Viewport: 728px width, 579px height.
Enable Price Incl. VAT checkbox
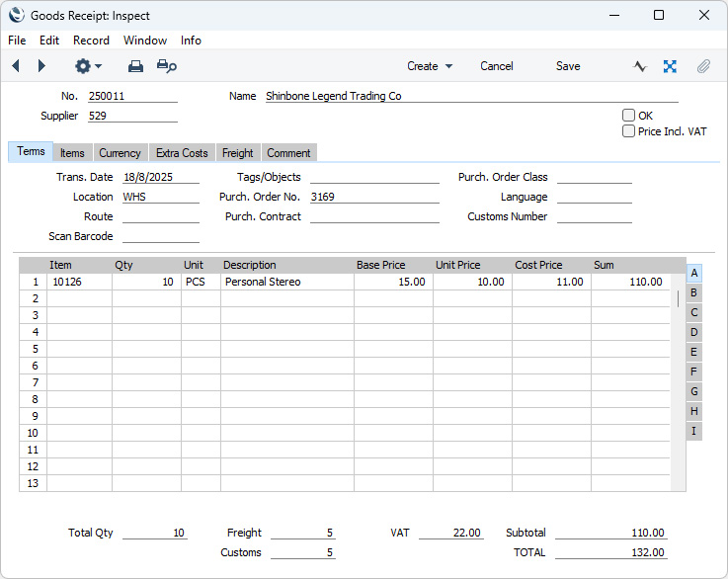[628, 131]
